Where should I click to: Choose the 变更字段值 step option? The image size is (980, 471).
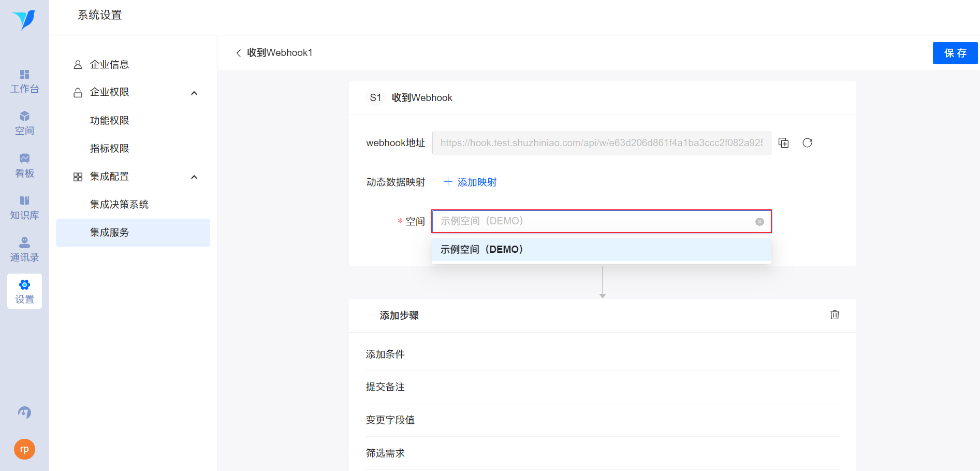point(602,420)
